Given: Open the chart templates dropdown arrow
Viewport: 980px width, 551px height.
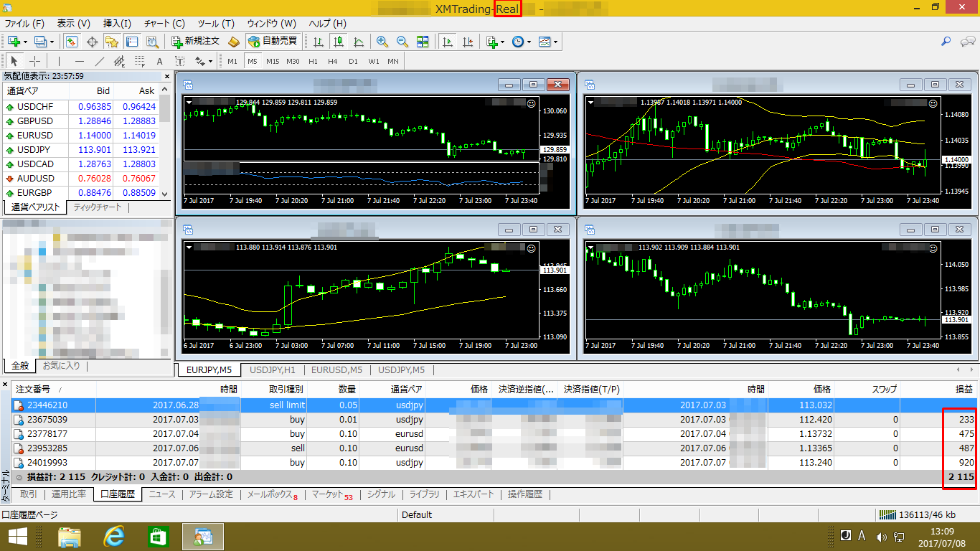Looking at the screenshot, I should pos(555,42).
